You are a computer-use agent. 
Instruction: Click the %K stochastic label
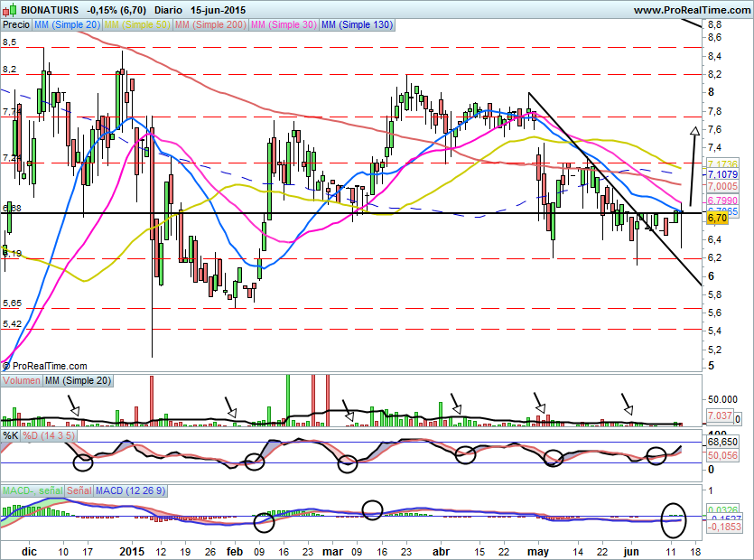click(10, 435)
